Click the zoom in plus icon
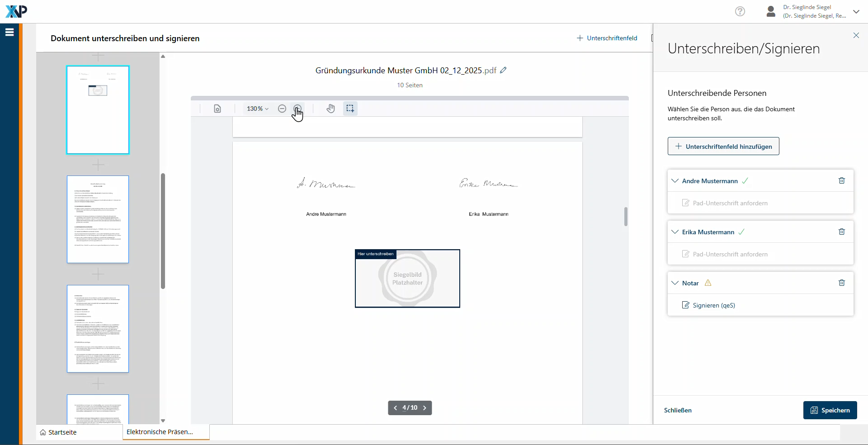868x445 pixels. [x=297, y=109]
